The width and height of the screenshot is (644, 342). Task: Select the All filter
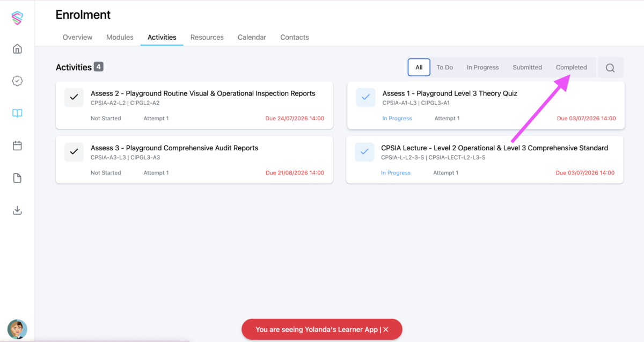tap(419, 68)
